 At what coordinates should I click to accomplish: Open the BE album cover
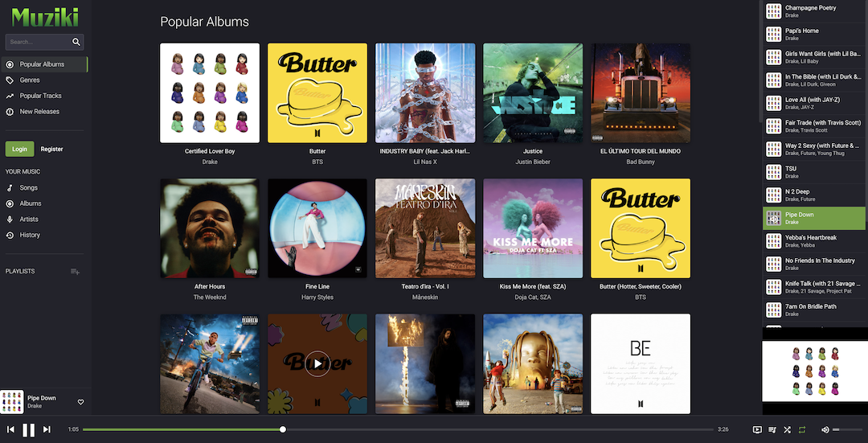coord(641,364)
